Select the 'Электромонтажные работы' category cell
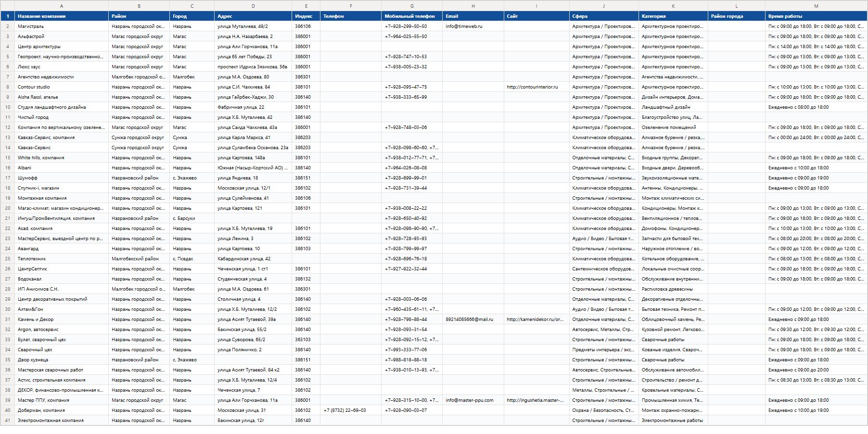Viewport: 868px width, 434px height. click(673, 420)
